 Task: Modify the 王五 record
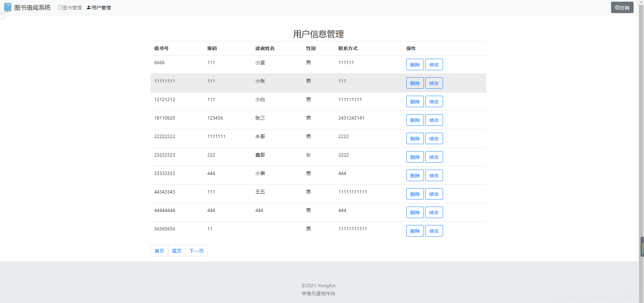tap(434, 194)
